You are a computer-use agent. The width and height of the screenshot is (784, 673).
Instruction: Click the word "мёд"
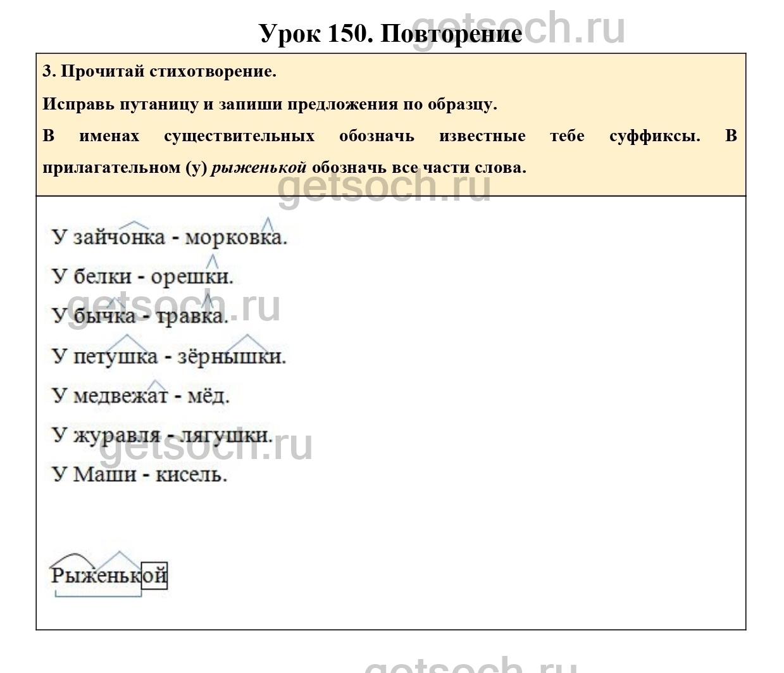pyautogui.click(x=208, y=396)
